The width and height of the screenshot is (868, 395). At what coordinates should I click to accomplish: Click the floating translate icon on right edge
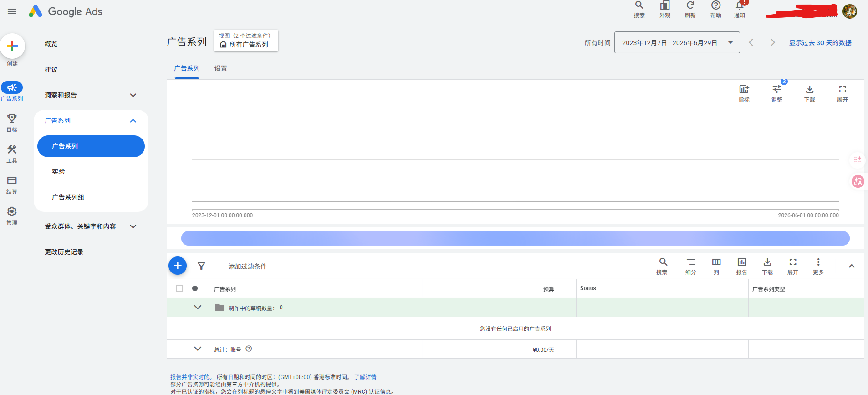coord(858,181)
